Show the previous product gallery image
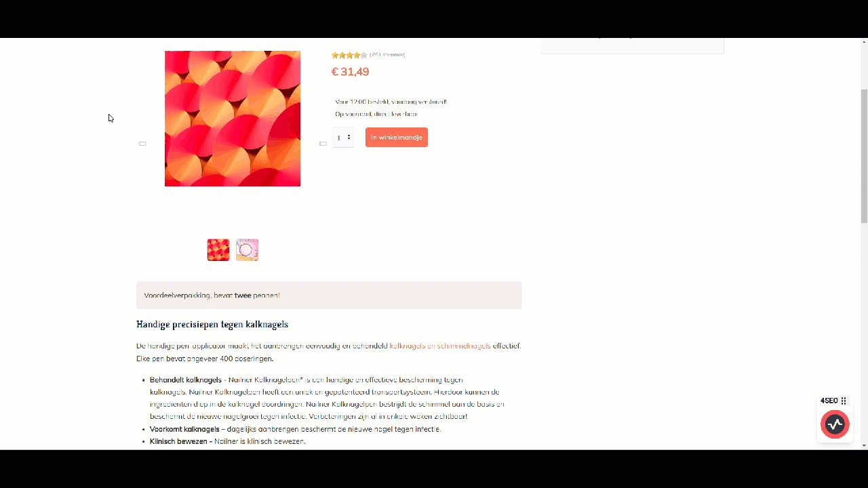868x488 pixels. click(142, 144)
